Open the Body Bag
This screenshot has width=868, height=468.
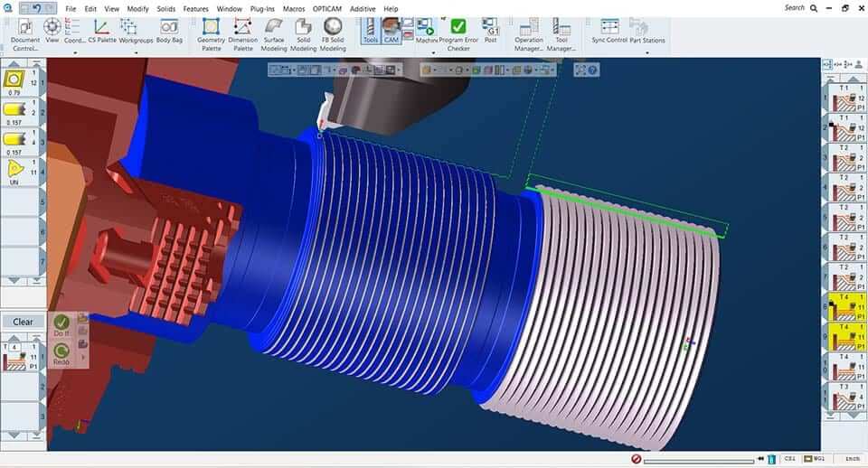coord(169,33)
